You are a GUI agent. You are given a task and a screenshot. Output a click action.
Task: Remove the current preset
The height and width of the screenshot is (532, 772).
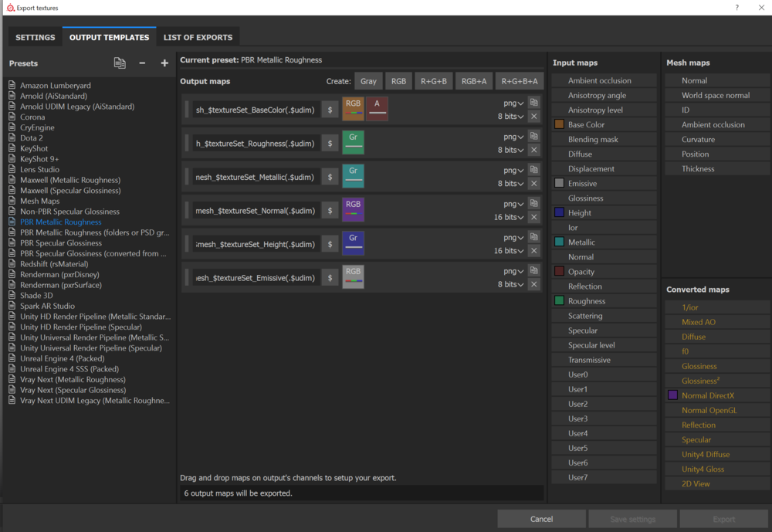142,63
